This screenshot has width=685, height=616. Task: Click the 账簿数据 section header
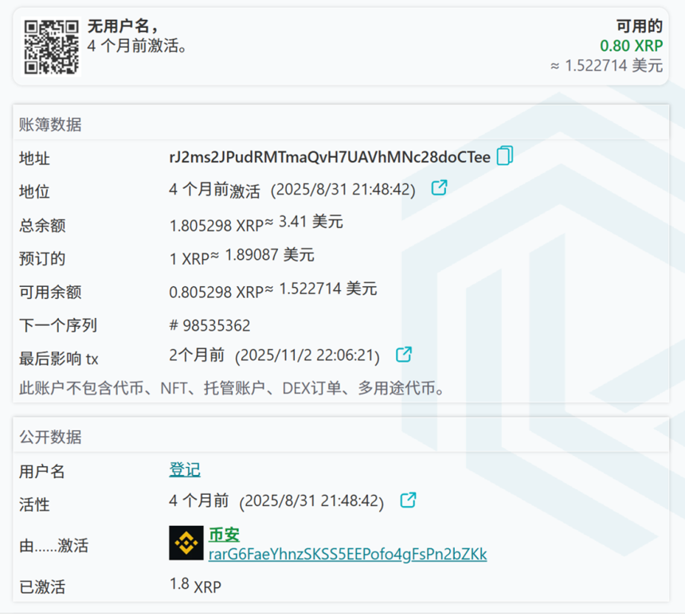click(50, 124)
